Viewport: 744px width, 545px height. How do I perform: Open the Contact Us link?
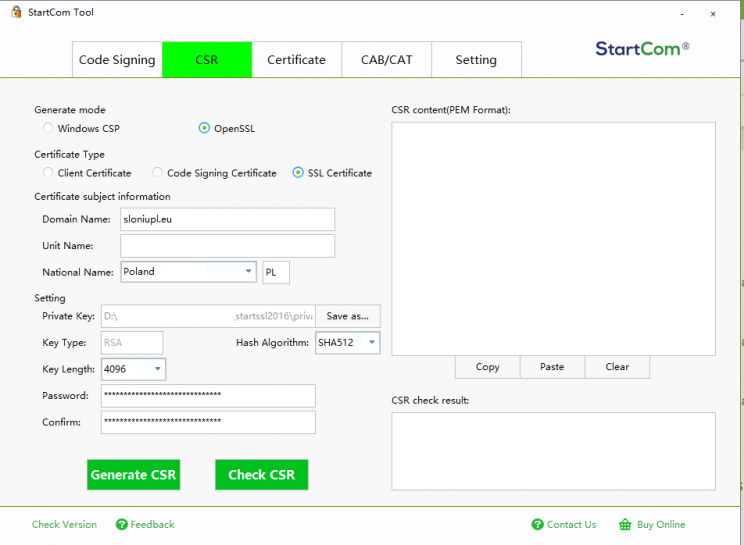coord(571,524)
